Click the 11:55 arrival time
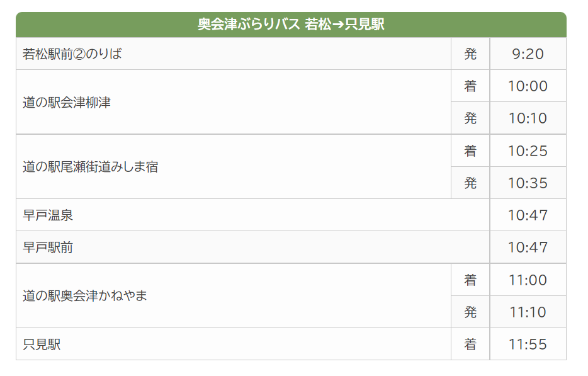Image resolution: width=588 pixels, height=376 pixels. coord(528,344)
